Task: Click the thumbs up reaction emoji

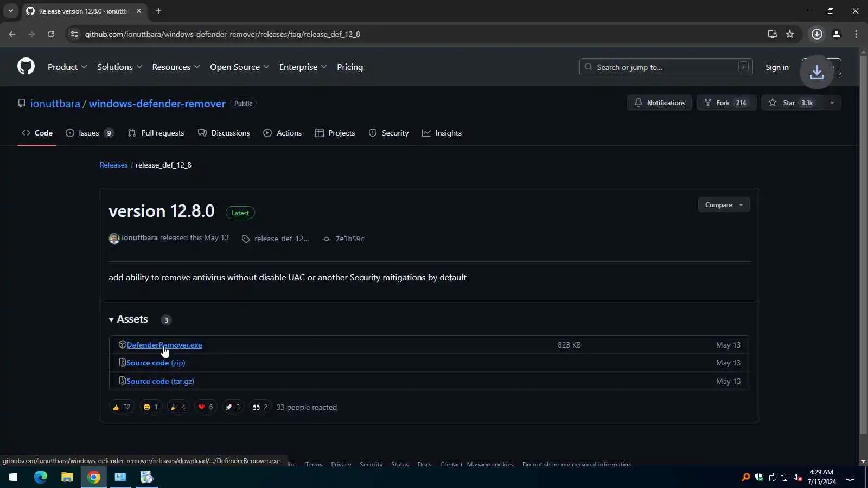Action: 122,407
